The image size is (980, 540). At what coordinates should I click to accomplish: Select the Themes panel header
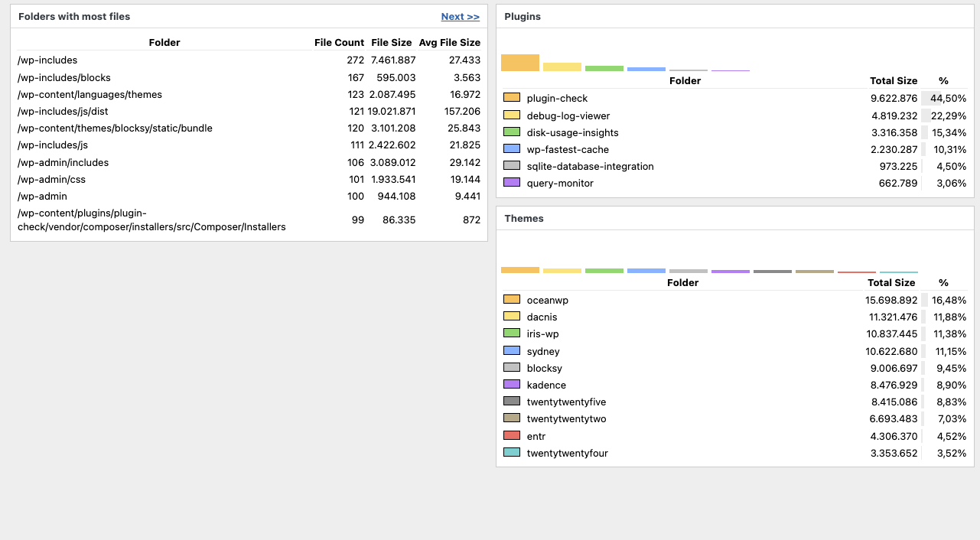523,218
